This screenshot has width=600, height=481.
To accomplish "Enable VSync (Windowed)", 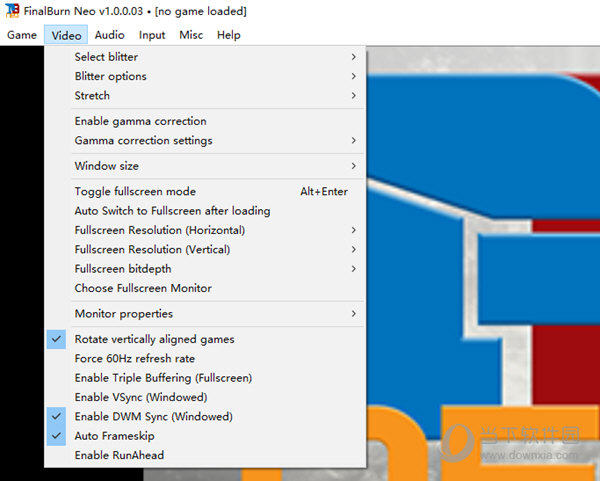I will point(205,397).
